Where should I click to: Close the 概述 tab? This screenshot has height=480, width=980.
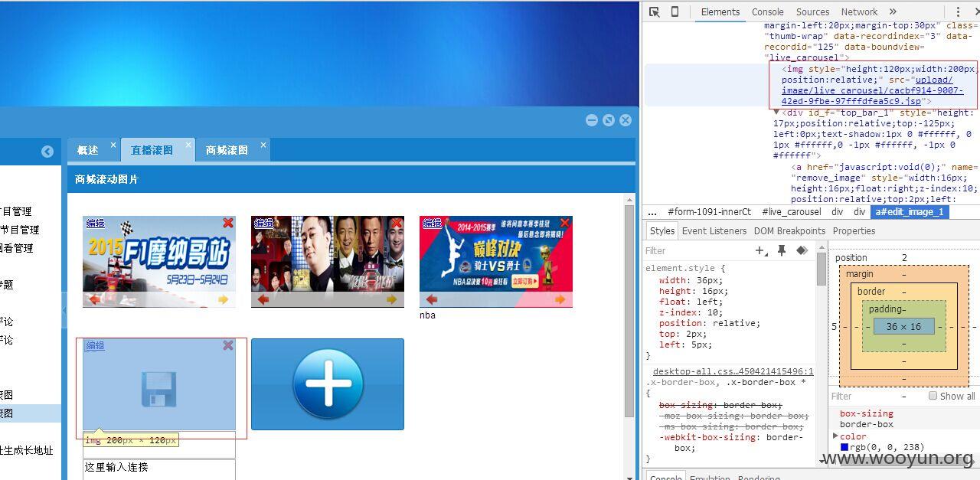(x=113, y=144)
